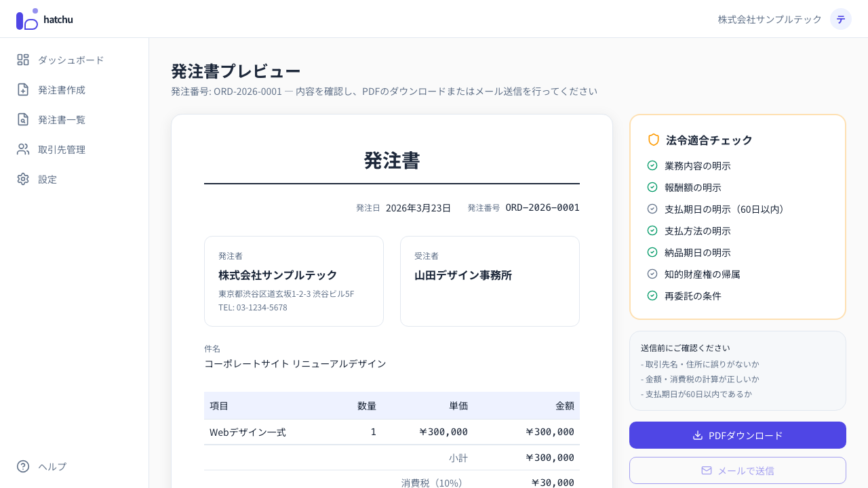Image resolution: width=868 pixels, height=488 pixels.
Task: Click the 受注者 name 山田デザイン事務所
Action: (463, 275)
